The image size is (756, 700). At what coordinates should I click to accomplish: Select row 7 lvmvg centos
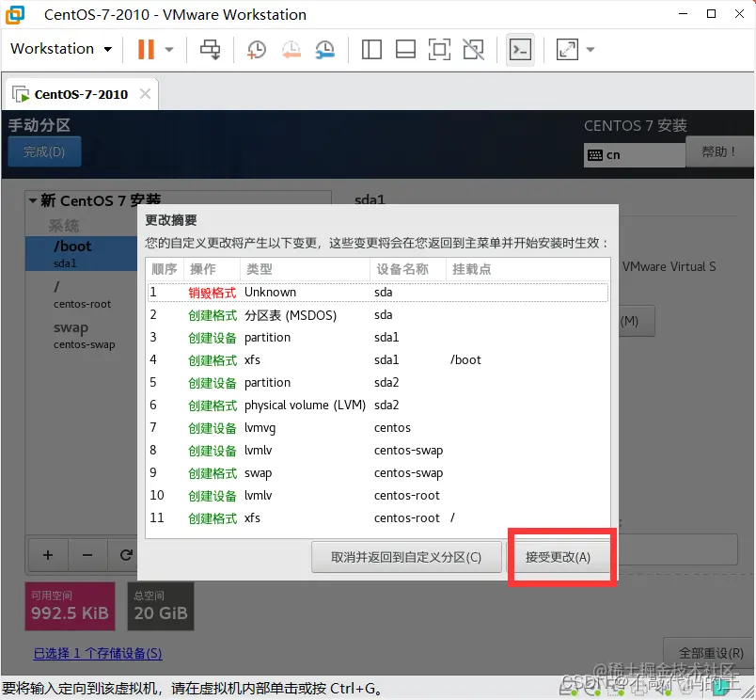[x=377, y=428]
